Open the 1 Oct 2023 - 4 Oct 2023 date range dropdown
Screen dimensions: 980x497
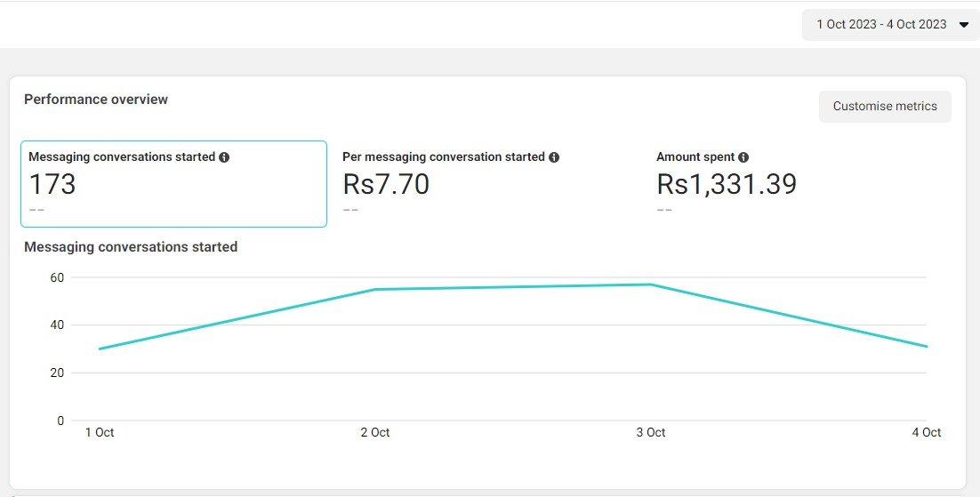tap(890, 25)
